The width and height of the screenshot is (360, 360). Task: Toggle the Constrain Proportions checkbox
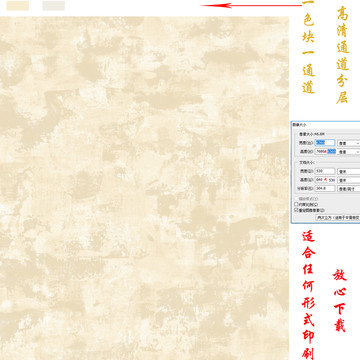[296, 204]
